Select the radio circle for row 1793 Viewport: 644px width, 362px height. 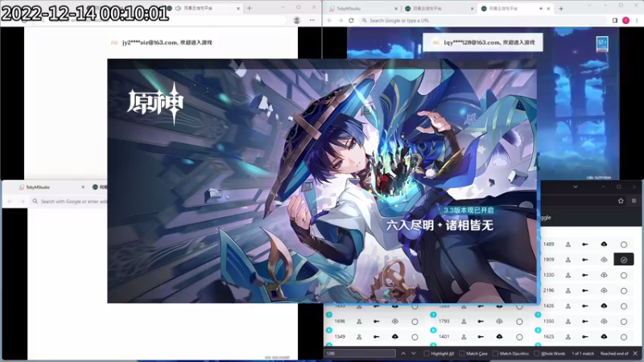pos(519,322)
